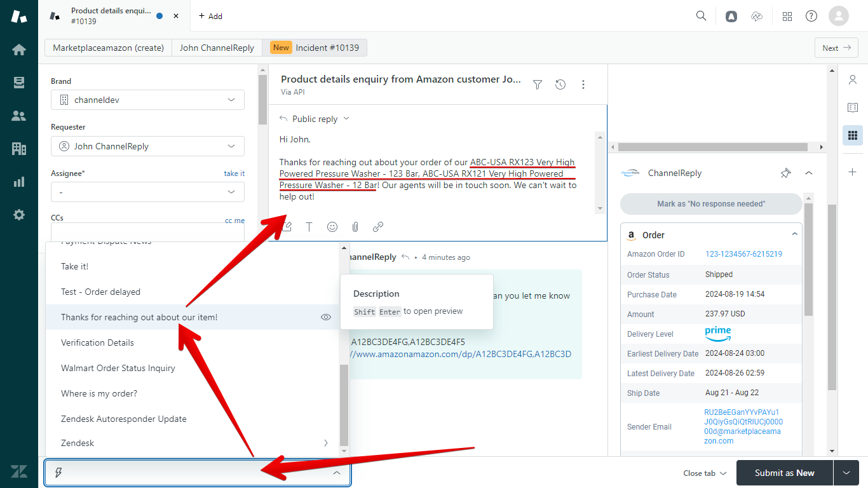Click the Next ticket button
This screenshot has height=488, width=868.
(x=836, y=48)
